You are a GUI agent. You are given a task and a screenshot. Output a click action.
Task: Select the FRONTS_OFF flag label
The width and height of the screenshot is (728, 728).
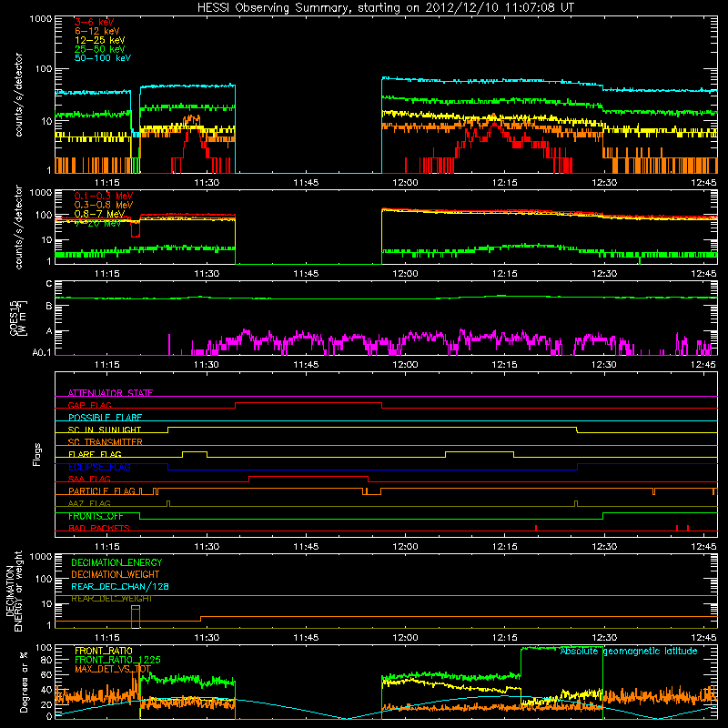96,516
